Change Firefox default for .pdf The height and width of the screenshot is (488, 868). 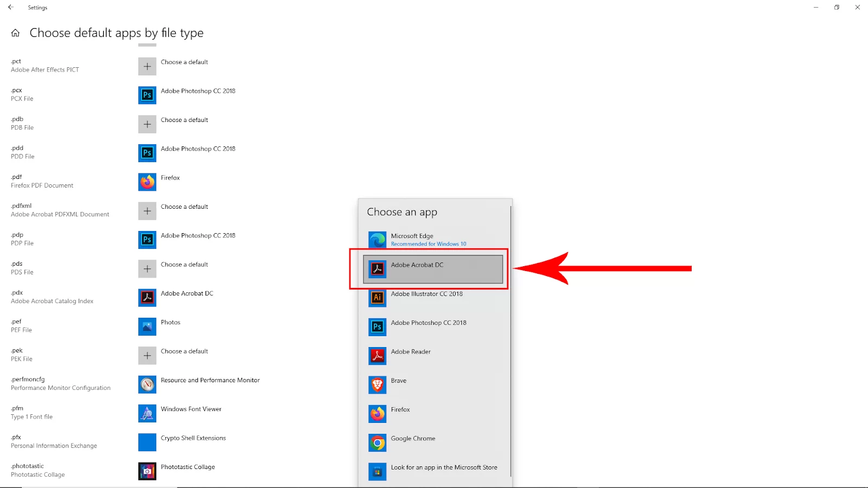point(170,178)
